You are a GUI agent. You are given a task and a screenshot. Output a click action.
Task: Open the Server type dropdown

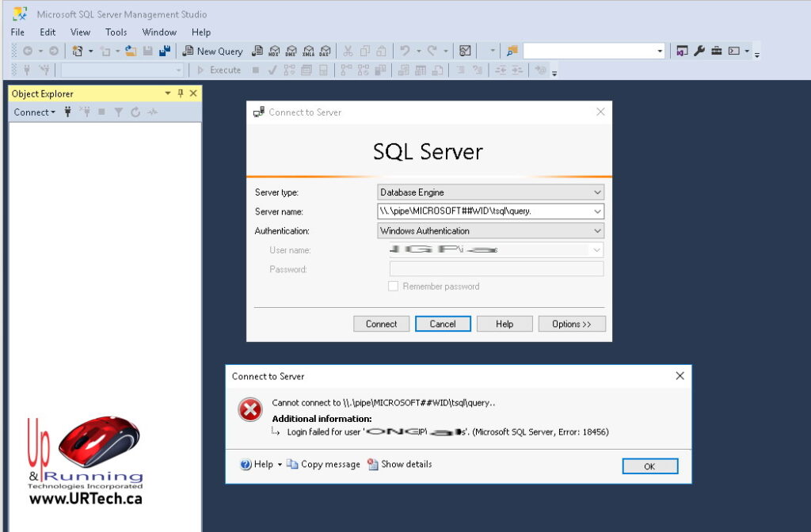[x=596, y=192]
